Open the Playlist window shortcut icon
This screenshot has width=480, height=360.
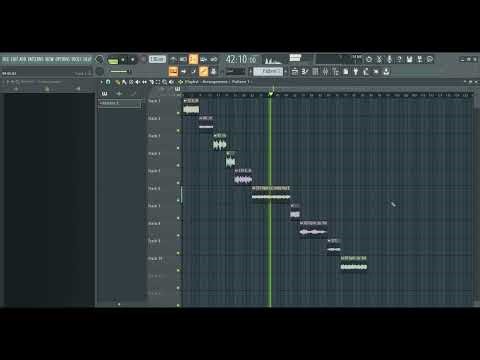pyautogui.click(x=295, y=71)
